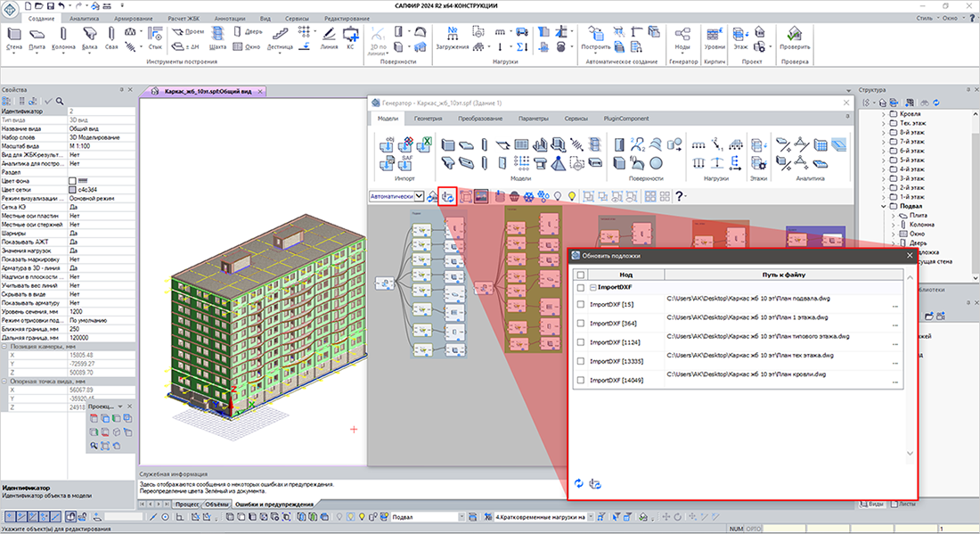Viewport: 980px width, 534px height.
Task: Pick the Лестница (stairs) tool
Action: (280, 38)
